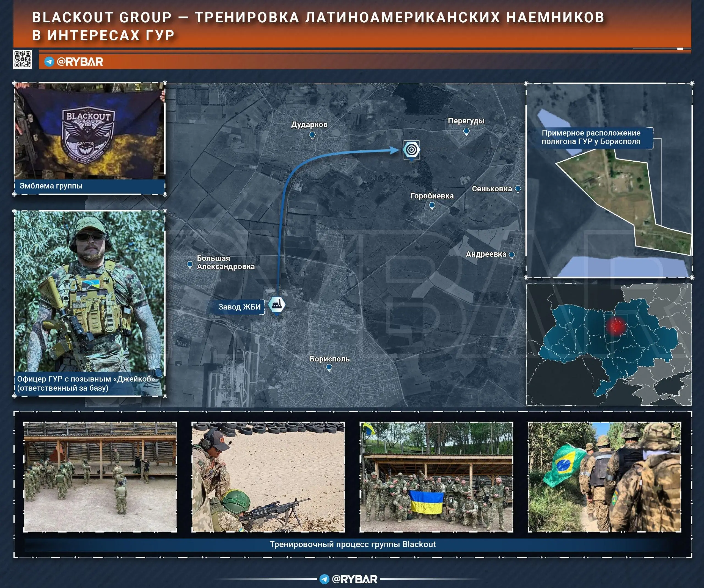Click the Горобиевка location pin
The height and width of the screenshot is (588, 704).
432,205
